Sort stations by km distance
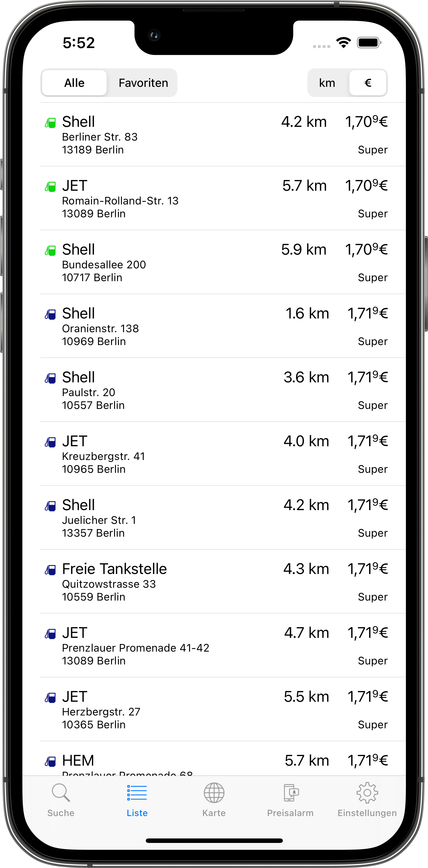Screen dimensions: 428x868 point(327,83)
